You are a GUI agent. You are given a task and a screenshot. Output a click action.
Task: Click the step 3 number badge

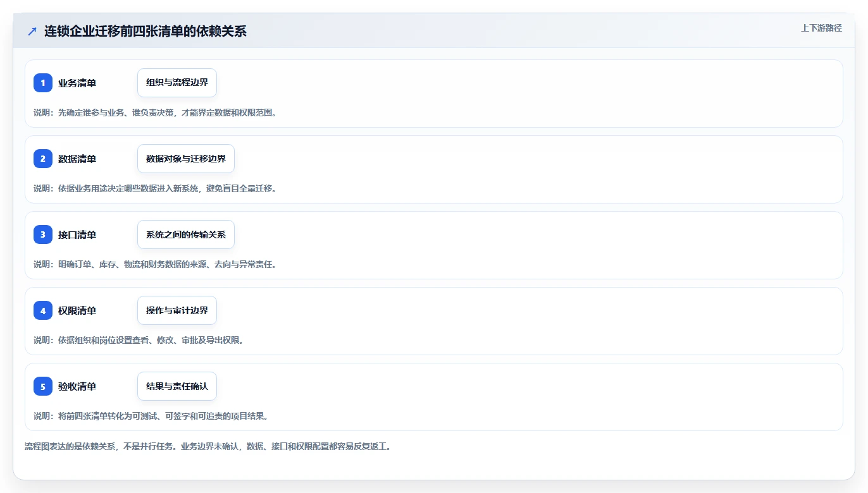click(43, 234)
